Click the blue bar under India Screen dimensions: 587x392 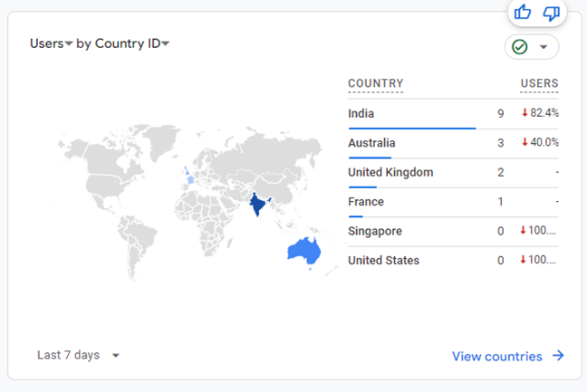pos(411,129)
